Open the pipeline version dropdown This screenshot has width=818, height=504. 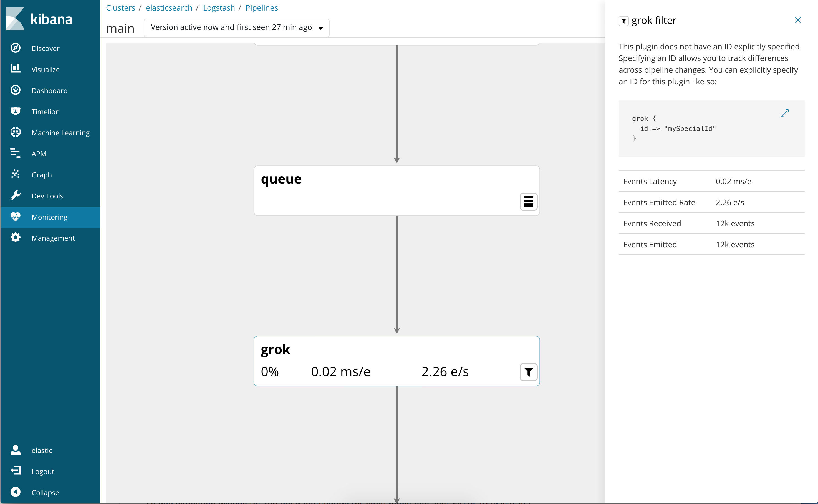[x=236, y=28]
